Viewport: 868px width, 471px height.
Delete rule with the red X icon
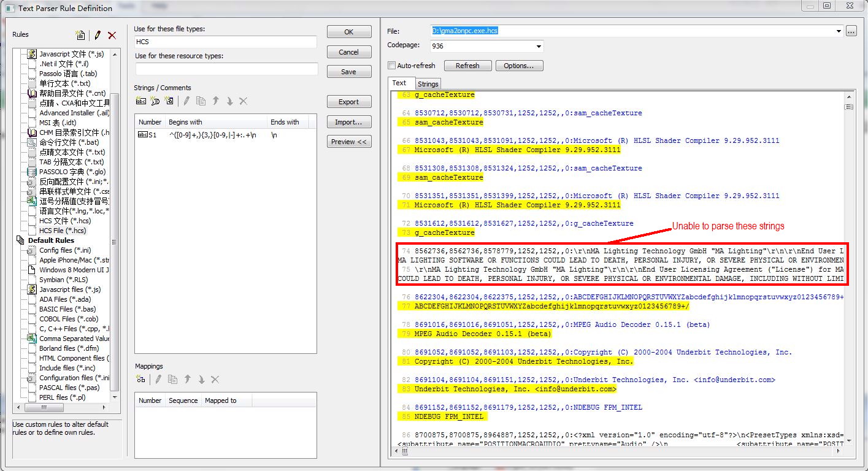click(x=112, y=36)
